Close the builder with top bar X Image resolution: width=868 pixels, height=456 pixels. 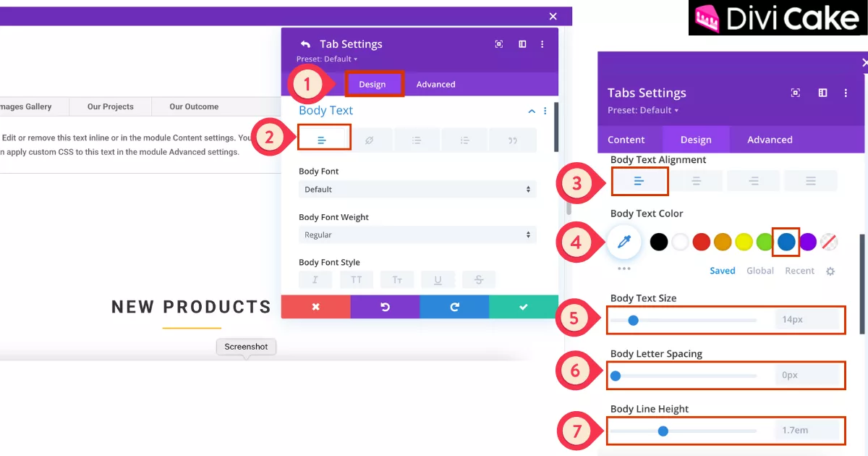553,16
